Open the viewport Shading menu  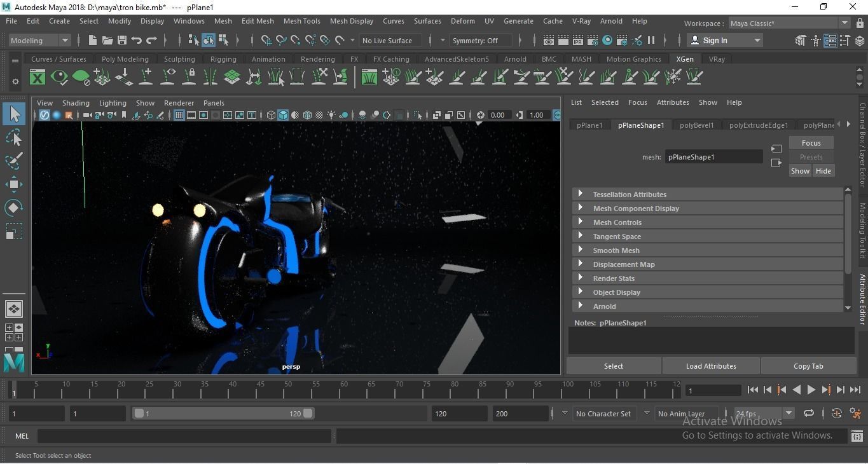pyautogui.click(x=76, y=103)
